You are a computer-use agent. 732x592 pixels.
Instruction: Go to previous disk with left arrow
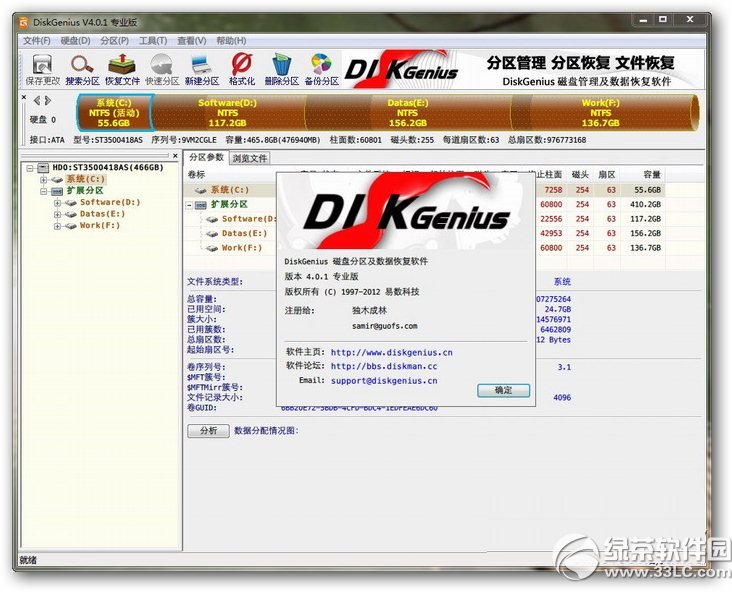tap(37, 100)
